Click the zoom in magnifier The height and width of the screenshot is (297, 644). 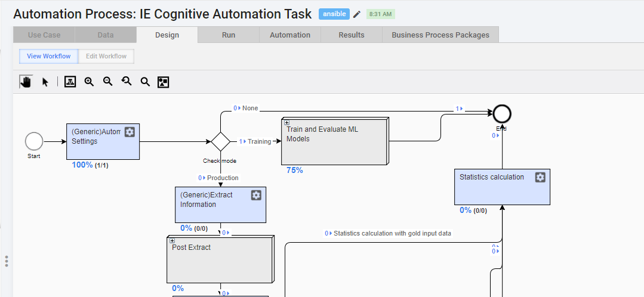(89, 82)
